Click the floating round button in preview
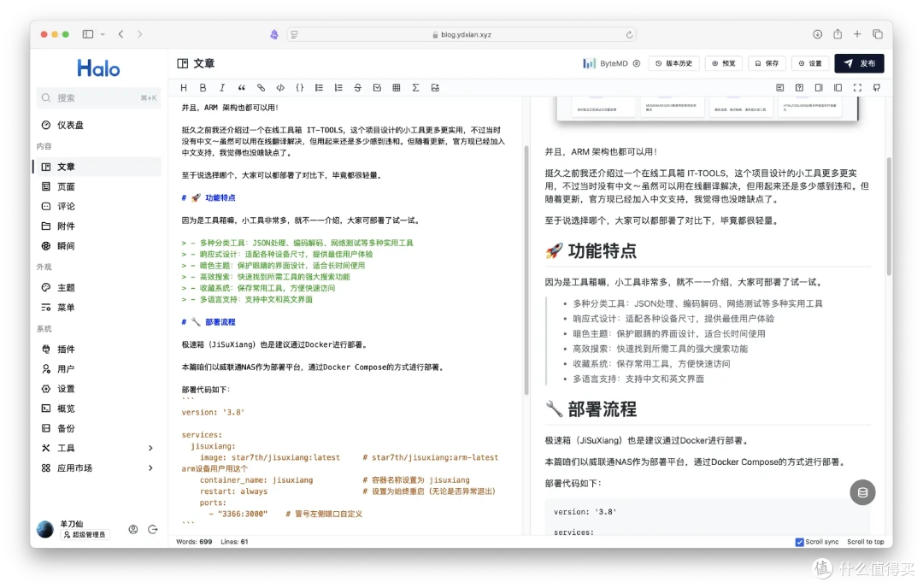The image size is (923, 588). (x=862, y=492)
